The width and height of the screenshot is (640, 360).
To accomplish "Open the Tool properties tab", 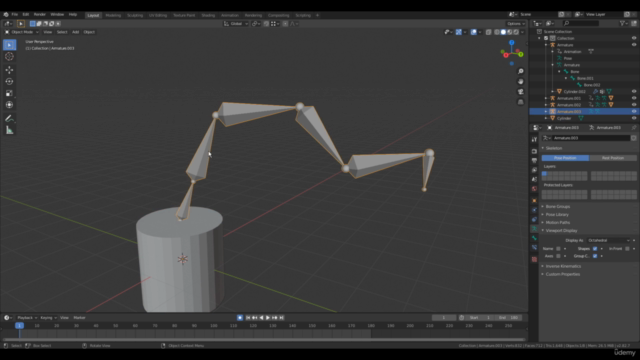I will coord(534,140).
